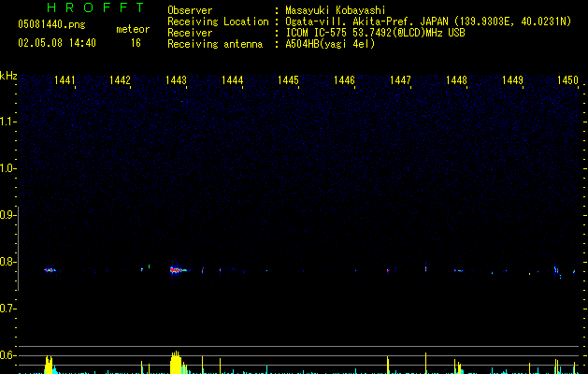
Task: Click the yellow intensity peak below 1441
Action: (x=49, y=365)
